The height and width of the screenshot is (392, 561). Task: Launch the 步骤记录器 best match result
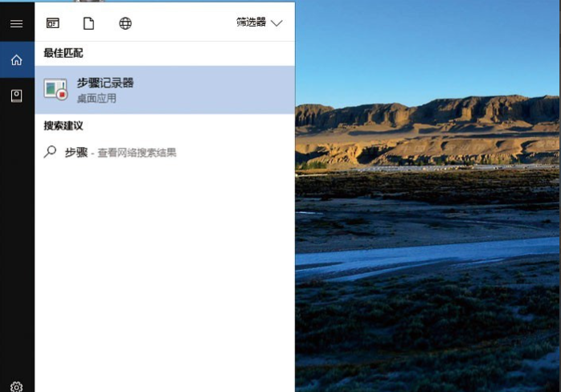click(165, 90)
